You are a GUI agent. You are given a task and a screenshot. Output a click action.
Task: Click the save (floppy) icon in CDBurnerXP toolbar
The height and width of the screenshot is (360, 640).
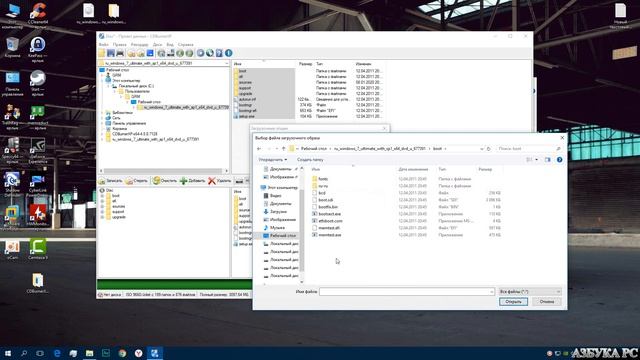tap(110, 53)
